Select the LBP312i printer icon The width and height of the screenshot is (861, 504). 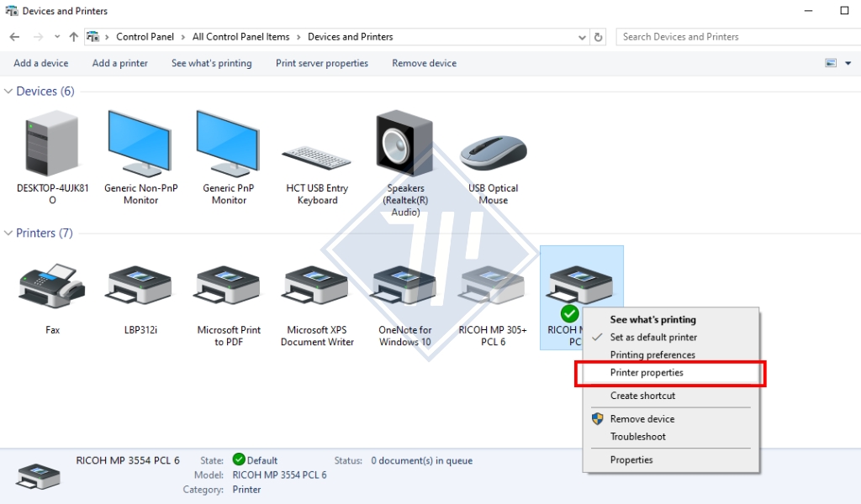pyautogui.click(x=140, y=287)
